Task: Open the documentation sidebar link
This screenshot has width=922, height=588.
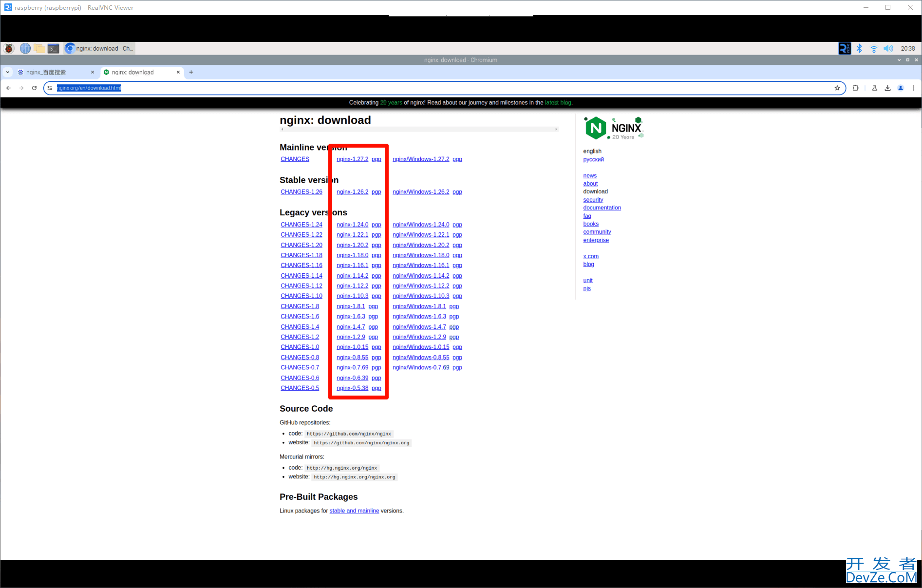Action: [x=602, y=208]
